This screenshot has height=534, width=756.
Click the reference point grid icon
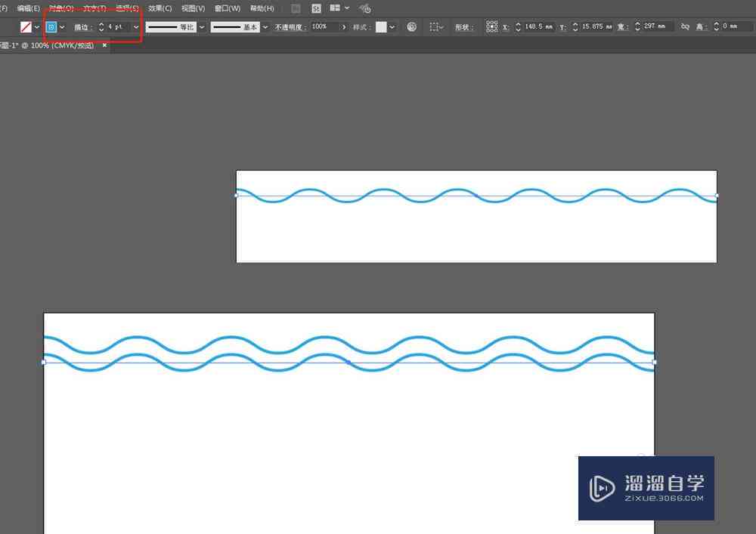point(491,26)
